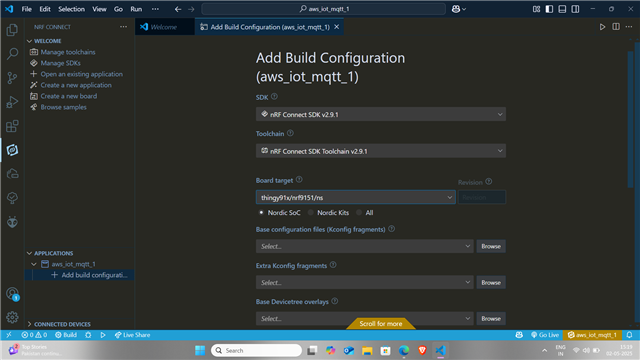
Task: Open Customize Layout icon
Action: 536,9
